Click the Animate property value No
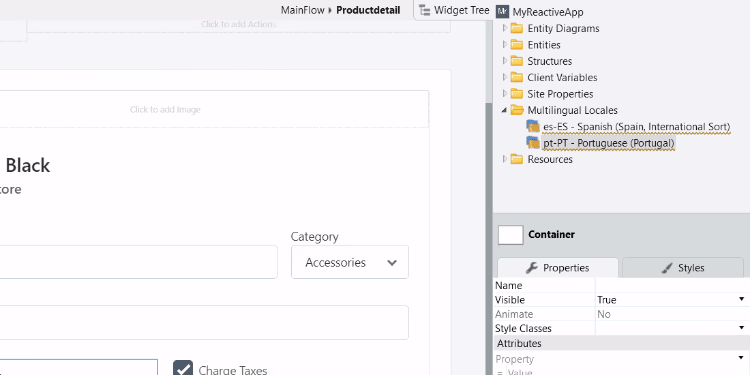Screen dimensions: 750x375 604,314
